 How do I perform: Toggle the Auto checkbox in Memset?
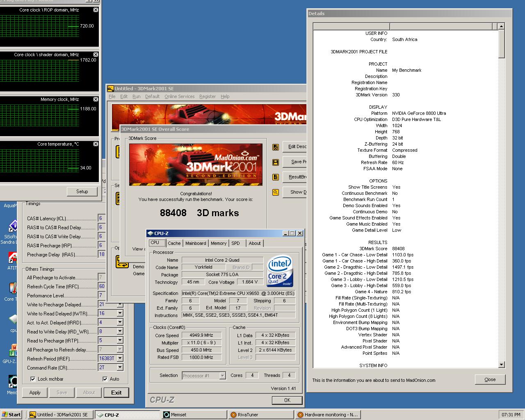(x=105, y=379)
